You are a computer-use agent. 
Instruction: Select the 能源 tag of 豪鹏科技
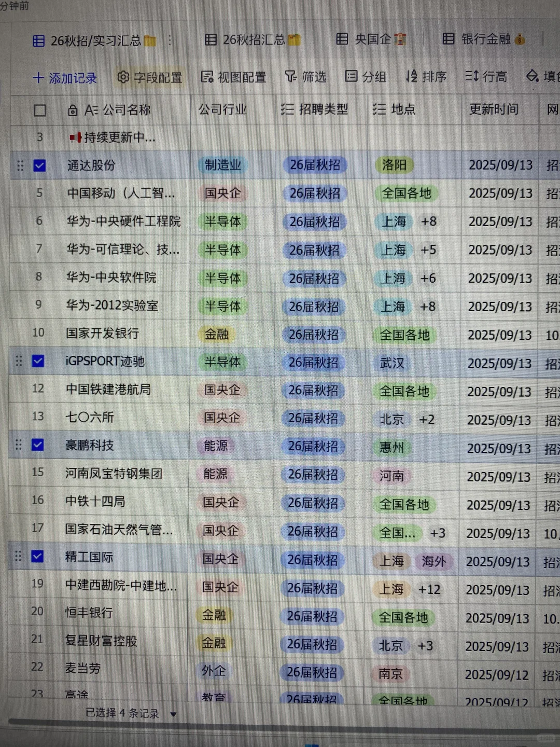tap(216, 445)
